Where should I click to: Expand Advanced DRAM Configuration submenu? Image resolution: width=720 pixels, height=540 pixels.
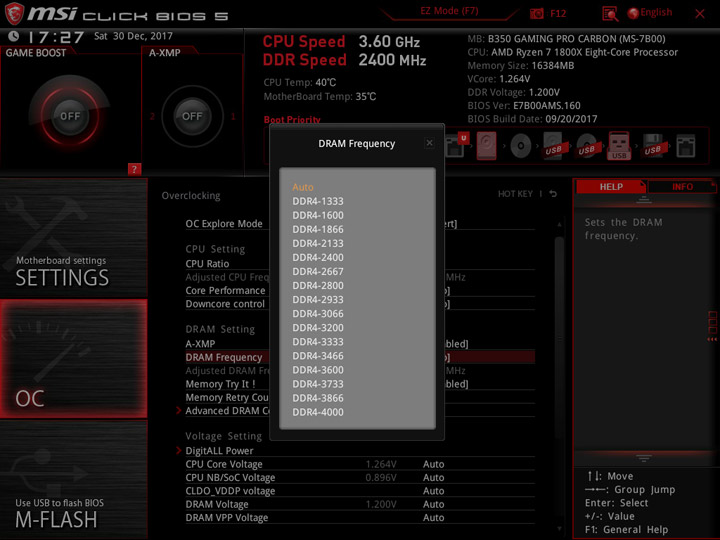tap(227, 411)
